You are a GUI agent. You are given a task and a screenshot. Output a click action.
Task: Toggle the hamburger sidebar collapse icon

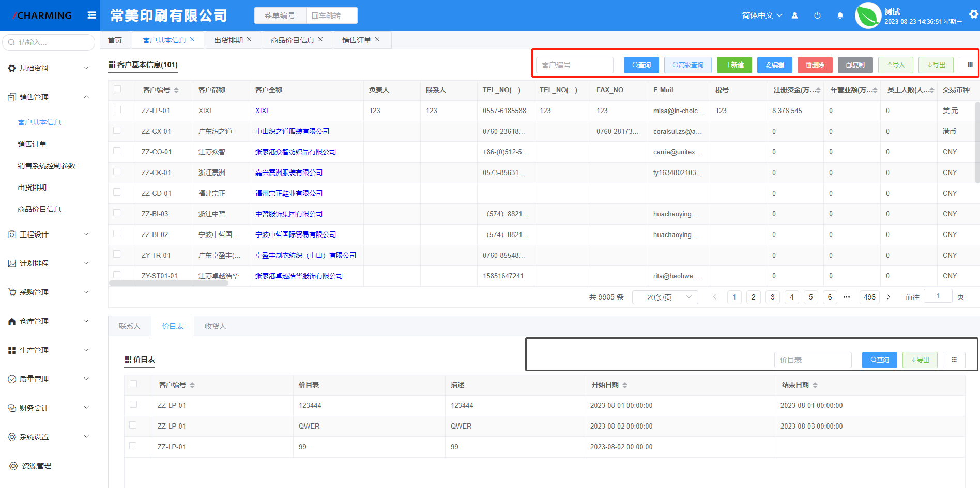point(92,15)
